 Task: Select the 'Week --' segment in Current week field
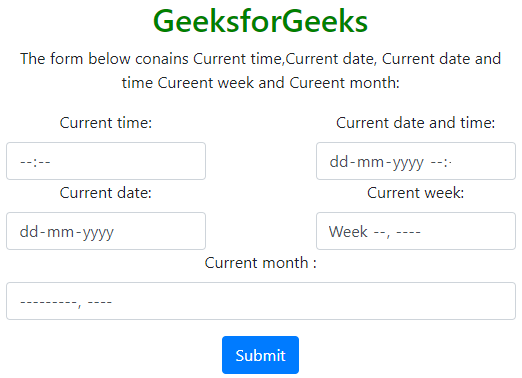[357, 232]
